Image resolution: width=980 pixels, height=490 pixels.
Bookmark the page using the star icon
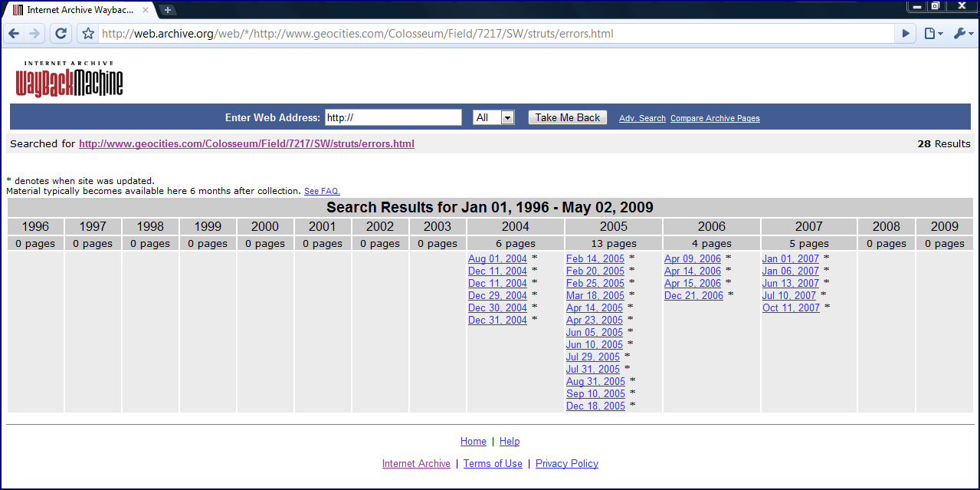(x=87, y=33)
